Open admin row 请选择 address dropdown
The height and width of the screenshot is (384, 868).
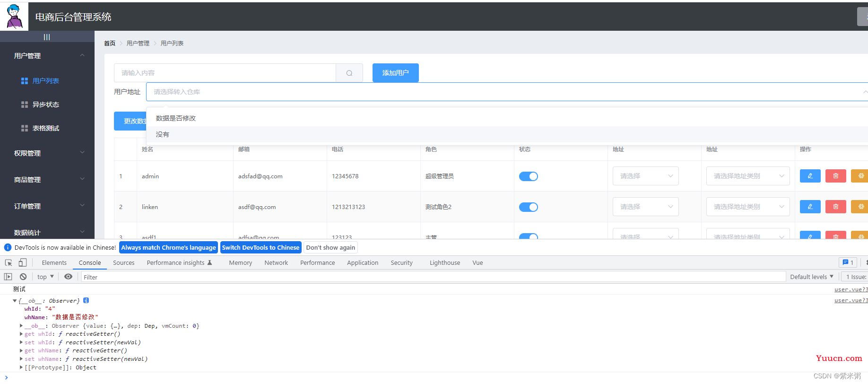(x=646, y=176)
